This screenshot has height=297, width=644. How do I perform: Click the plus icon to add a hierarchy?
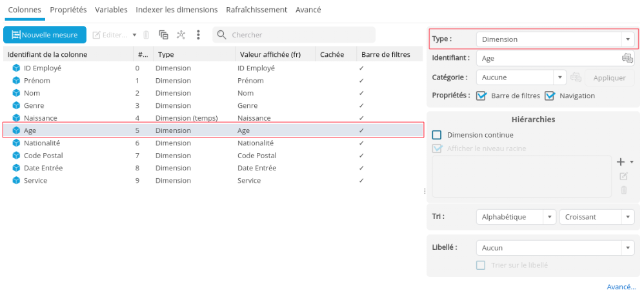pyautogui.click(x=621, y=162)
